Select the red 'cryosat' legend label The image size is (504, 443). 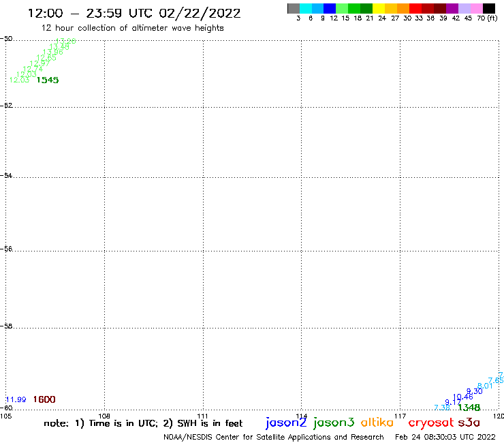coord(431,423)
